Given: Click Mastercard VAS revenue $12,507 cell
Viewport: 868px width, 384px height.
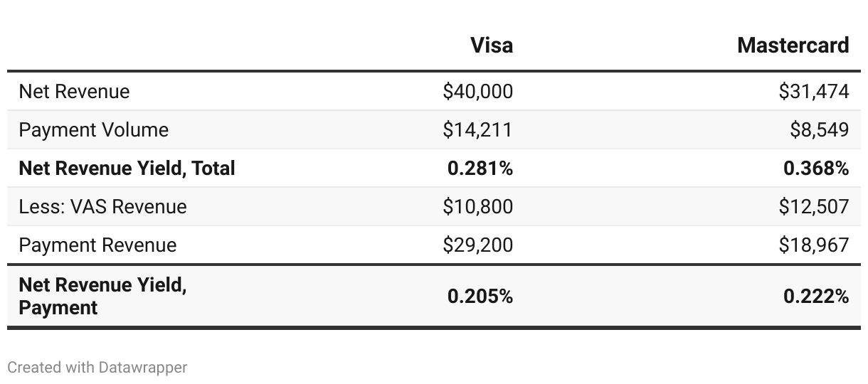Looking at the screenshot, I should point(814,207).
